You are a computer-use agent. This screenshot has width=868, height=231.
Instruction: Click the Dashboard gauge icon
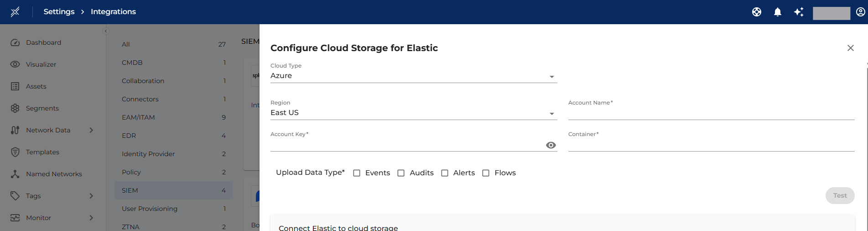pos(15,42)
